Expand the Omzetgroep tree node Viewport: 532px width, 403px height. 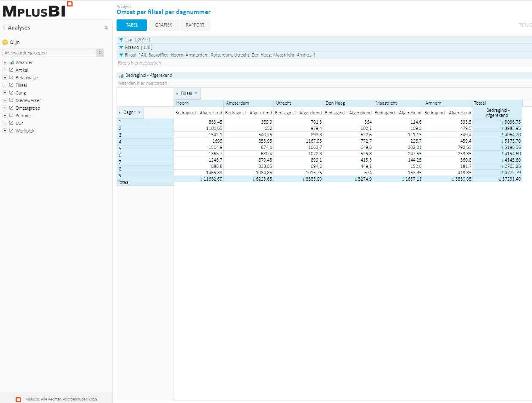click(x=5, y=108)
